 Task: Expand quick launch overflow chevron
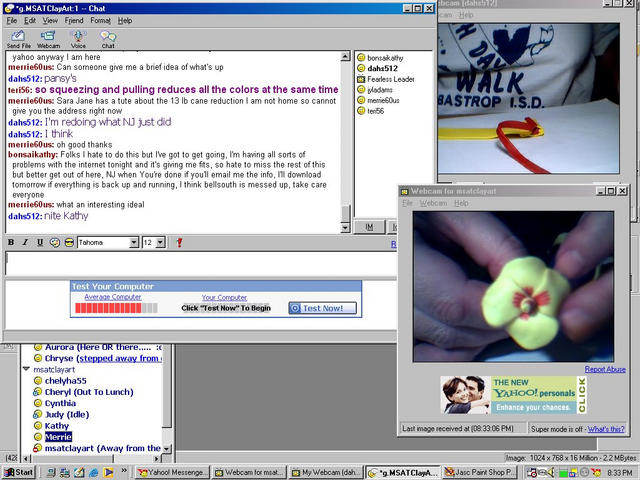[x=124, y=471]
